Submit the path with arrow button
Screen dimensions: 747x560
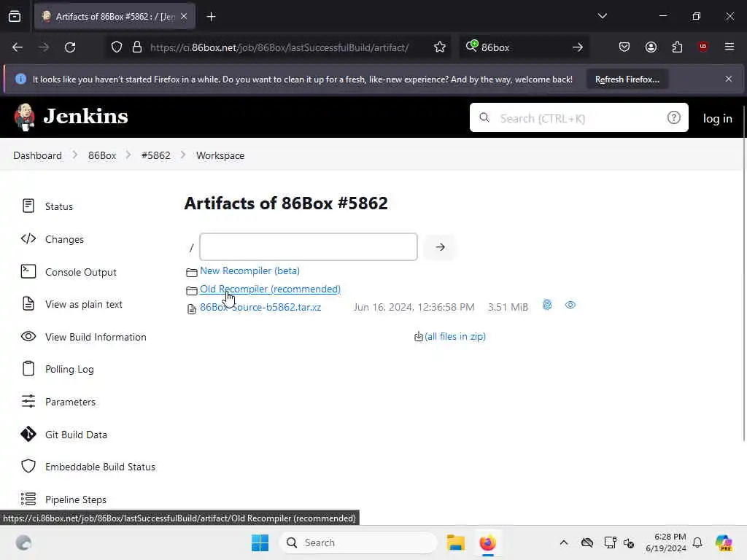point(440,246)
